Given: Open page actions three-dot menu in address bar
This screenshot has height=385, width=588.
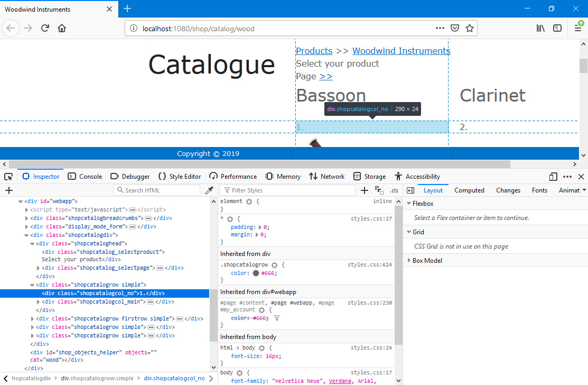Looking at the screenshot, I should 440,28.
